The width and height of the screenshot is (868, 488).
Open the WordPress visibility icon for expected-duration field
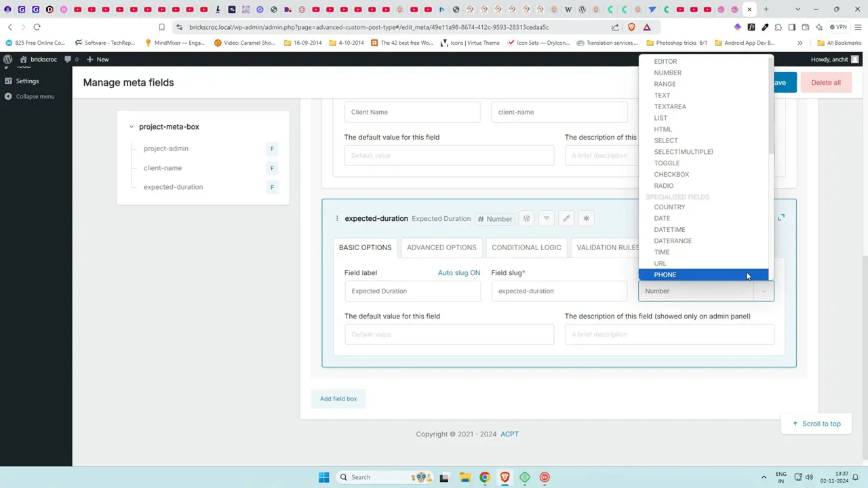coord(526,218)
